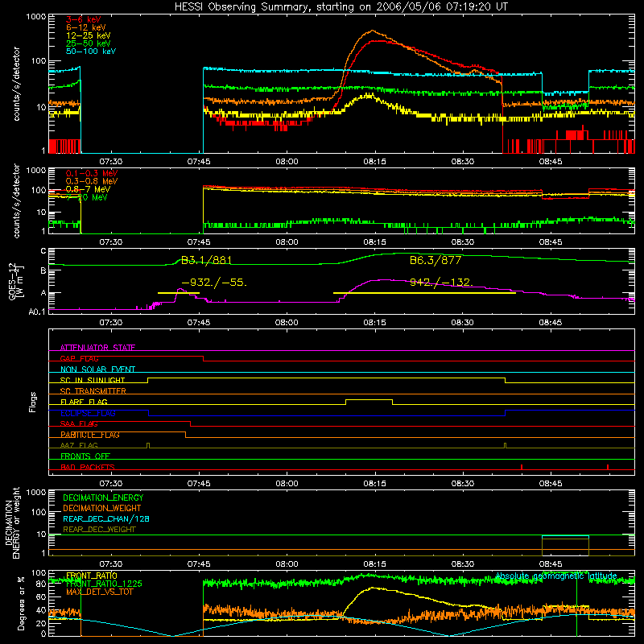Click the SC_IN_SUNLIGHT flag label
Viewport: 644px width, 644px height.
93,380
